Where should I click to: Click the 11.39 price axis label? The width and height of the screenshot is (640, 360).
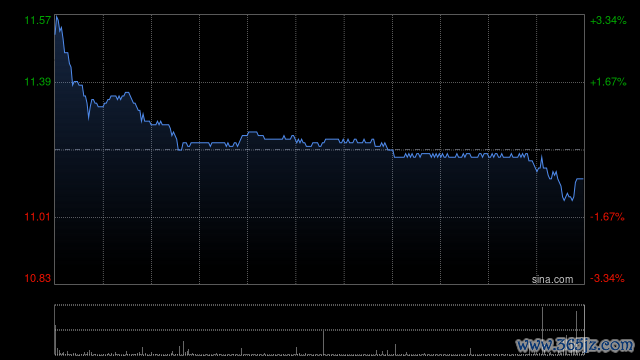pyautogui.click(x=38, y=82)
